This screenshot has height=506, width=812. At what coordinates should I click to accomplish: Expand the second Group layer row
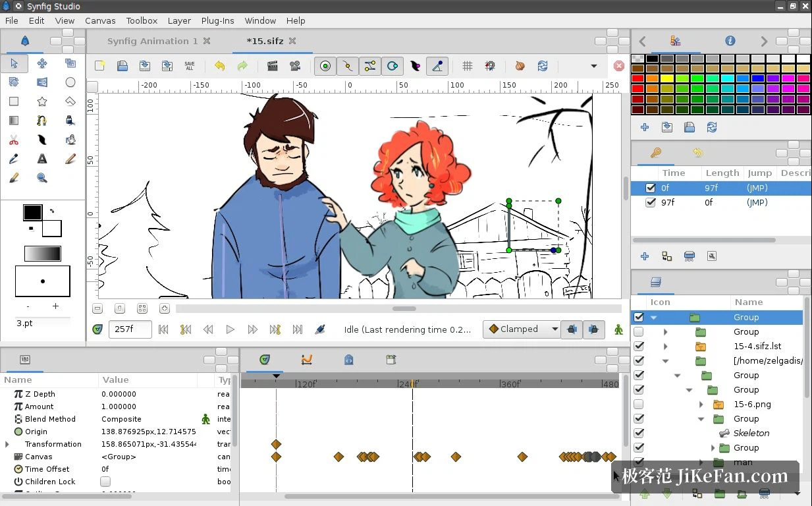(x=665, y=331)
